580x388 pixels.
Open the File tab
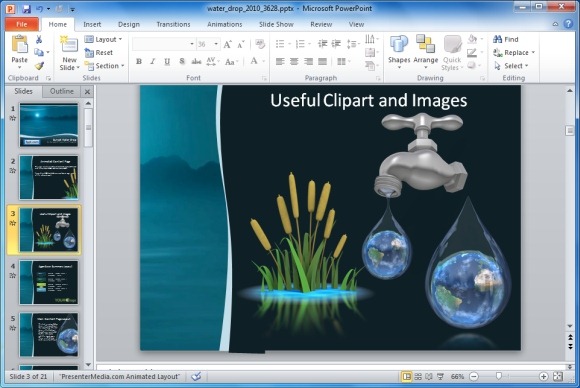pos(22,24)
